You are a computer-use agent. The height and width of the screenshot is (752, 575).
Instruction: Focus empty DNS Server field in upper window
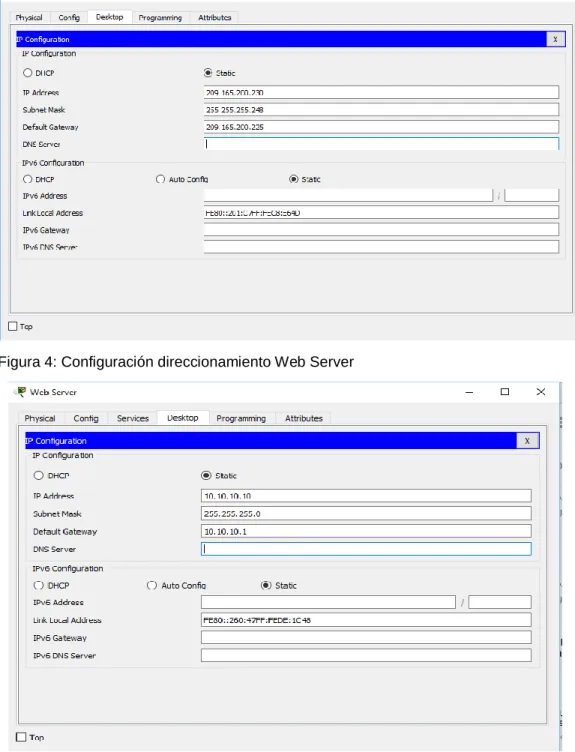click(381, 144)
